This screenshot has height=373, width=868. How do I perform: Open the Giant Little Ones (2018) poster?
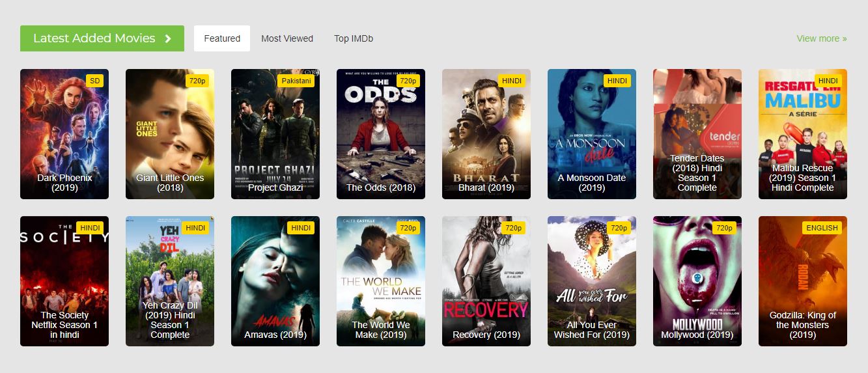point(170,134)
